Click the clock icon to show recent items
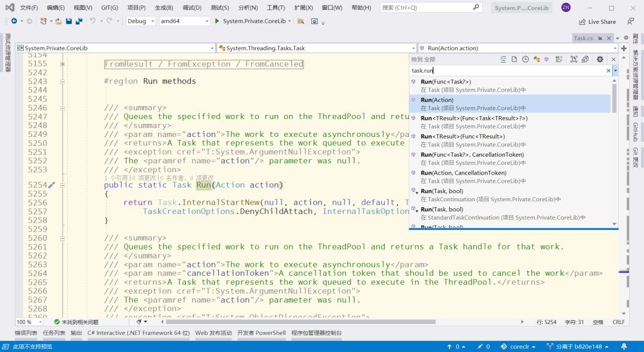This screenshot has height=352, width=644. click(x=525, y=59)
